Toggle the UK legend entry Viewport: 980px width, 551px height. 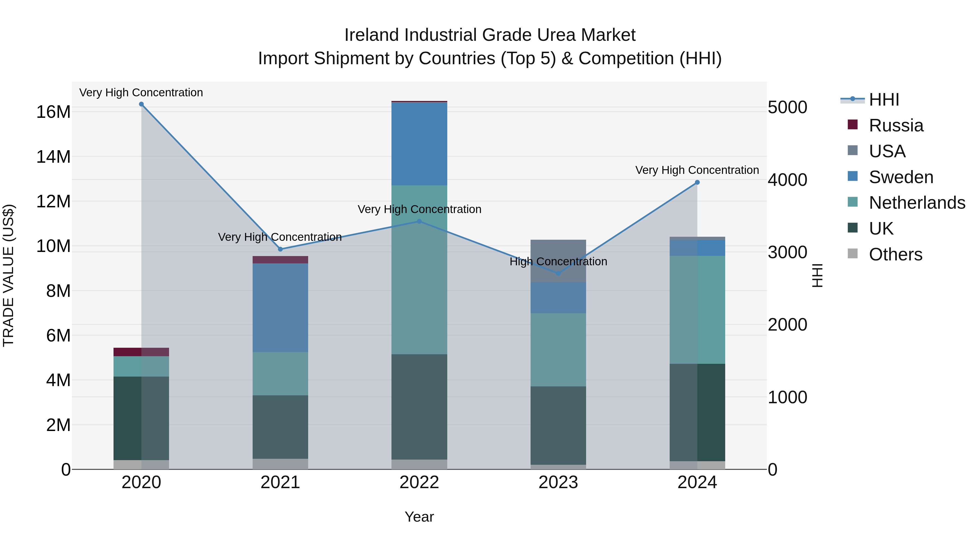click(x=870, y=229)
